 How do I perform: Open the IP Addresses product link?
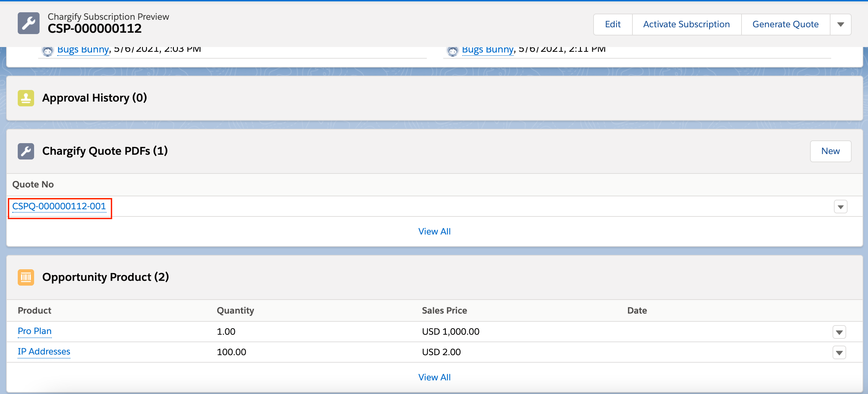(x=44, y=352)
